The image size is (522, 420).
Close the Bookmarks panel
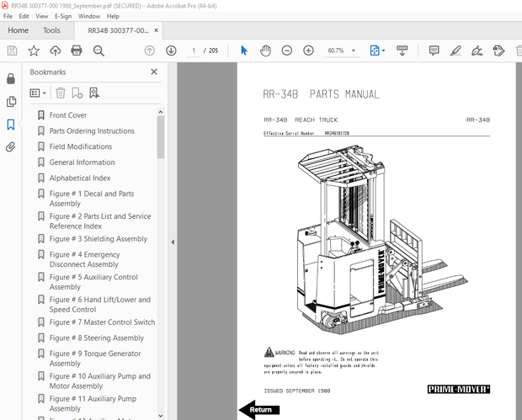[x=154, y=72]
